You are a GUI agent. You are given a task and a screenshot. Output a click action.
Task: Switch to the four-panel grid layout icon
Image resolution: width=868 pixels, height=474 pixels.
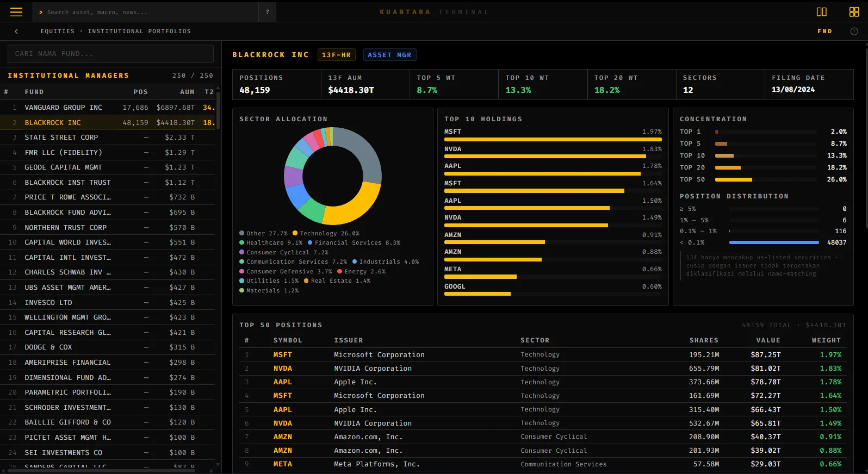point(854,12)
